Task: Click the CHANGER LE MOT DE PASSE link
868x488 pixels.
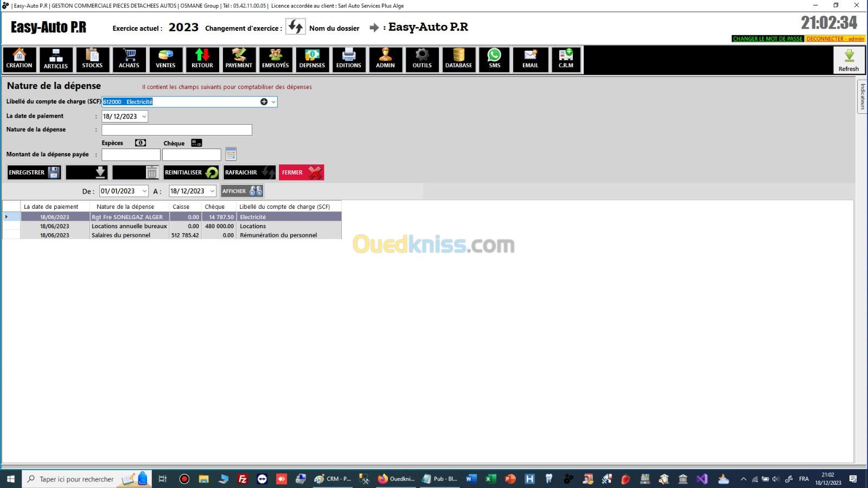Action: click(767, 39)
